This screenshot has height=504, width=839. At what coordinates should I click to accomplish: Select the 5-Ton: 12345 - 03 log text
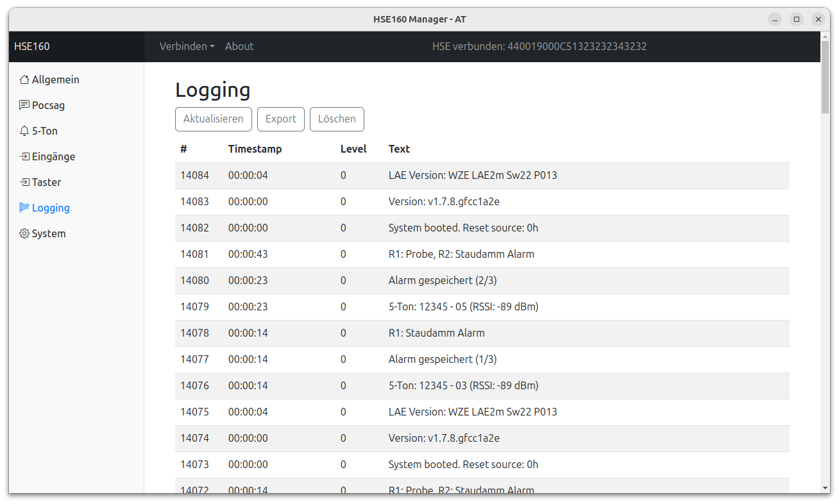tap(463, 385)
